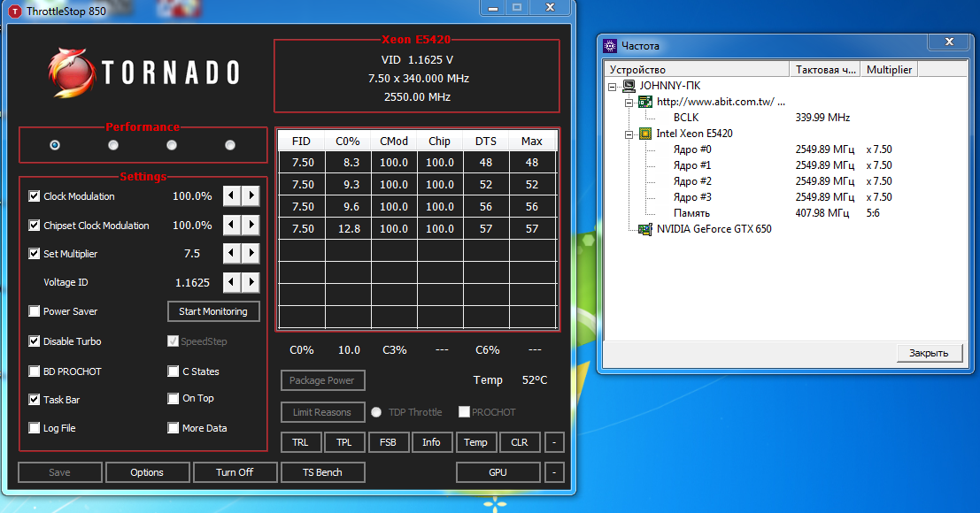Collapse abit.com.tw tree node
The image size is (980, 513).
pyautogui.click(x=629, y=103)
